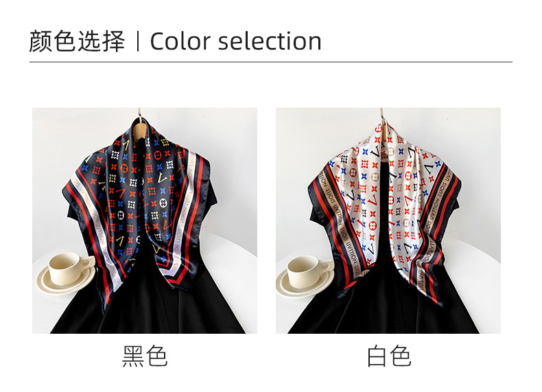
Task: Click the horizontal divider line under heading
Action: click(270, 62)
